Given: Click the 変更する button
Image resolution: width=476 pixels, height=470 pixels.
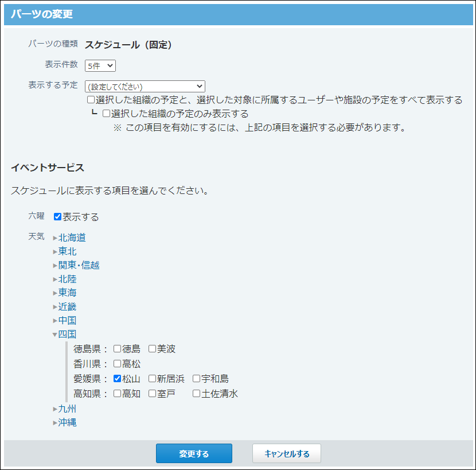Looking at the screenshot, I should 194,453.
